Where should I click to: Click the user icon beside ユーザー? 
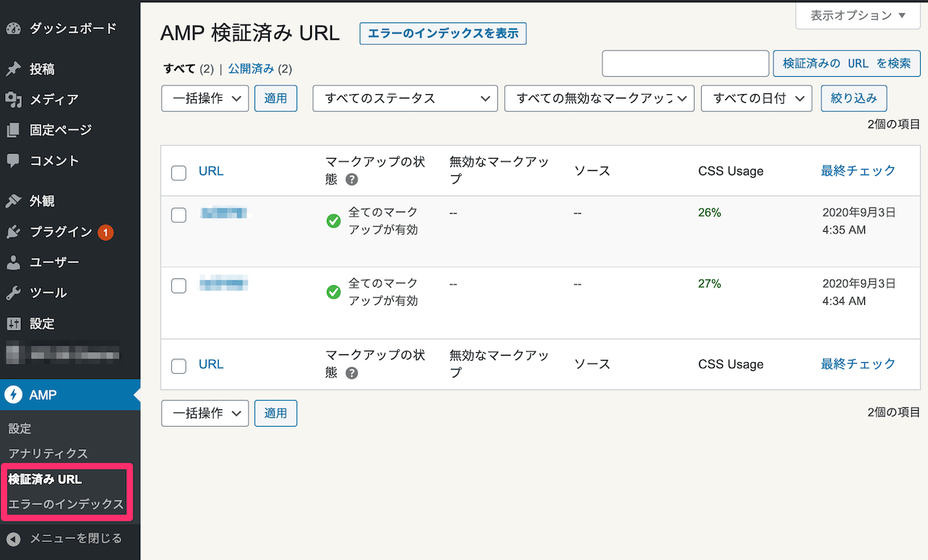(14, 262)
